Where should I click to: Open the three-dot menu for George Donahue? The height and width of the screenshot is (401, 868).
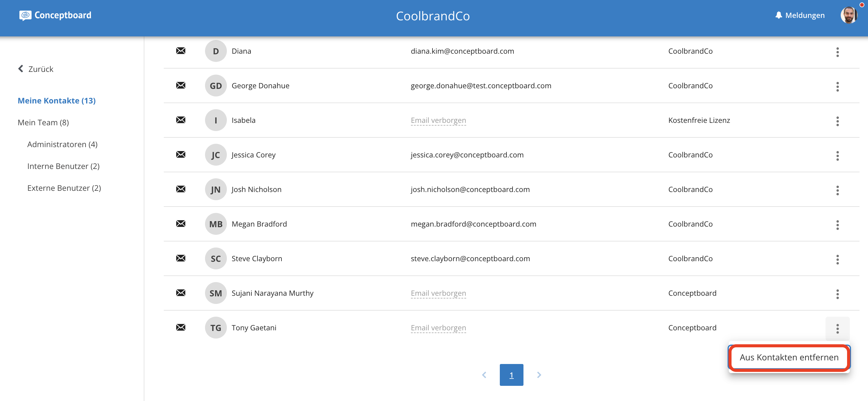tap(837, 87)
